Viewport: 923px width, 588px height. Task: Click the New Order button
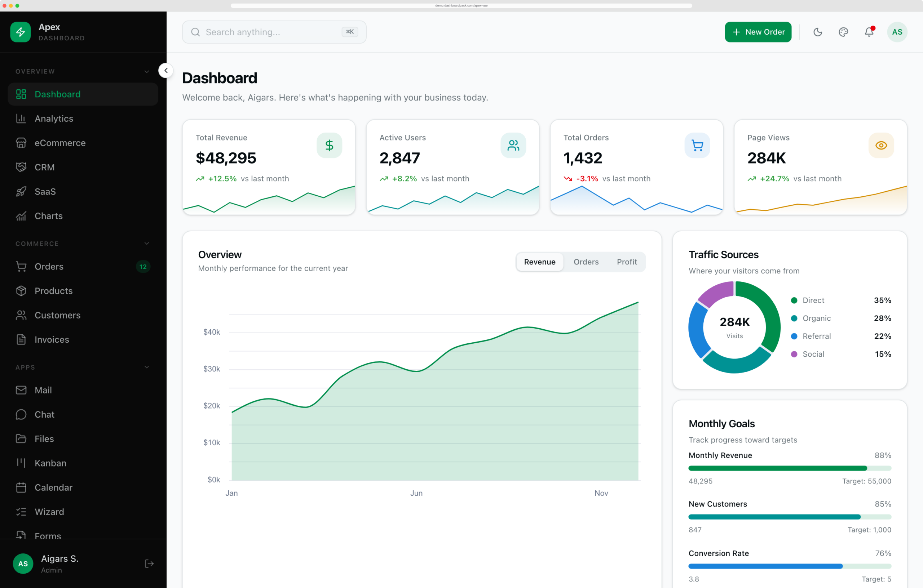tap(758, 32)
